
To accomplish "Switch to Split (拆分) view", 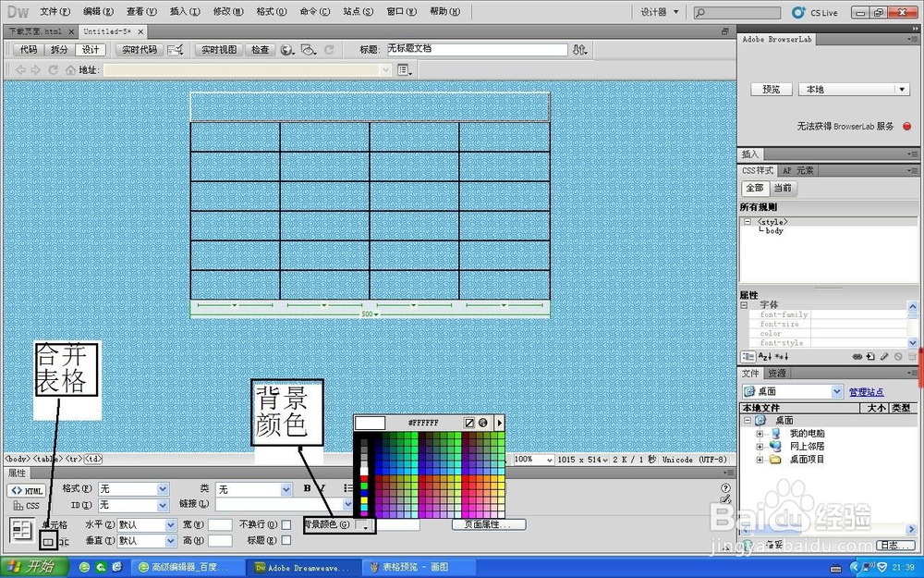I will 59,50.
